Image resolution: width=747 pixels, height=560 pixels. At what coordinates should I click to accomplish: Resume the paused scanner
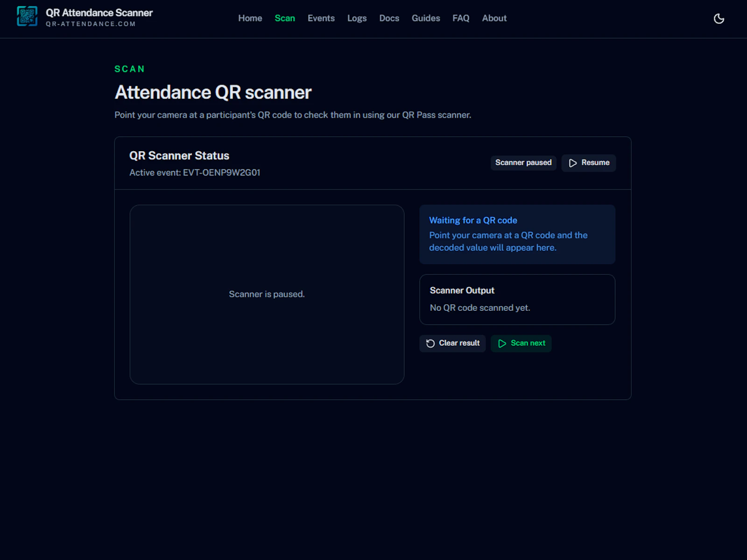(589, 163)
